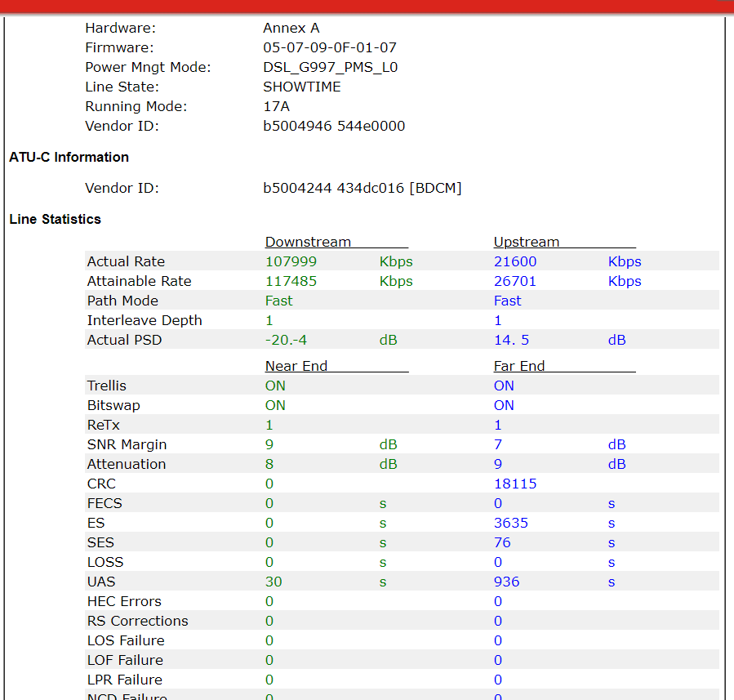Select downstream PSD value "-20.-4"

[x=286, y=341]
